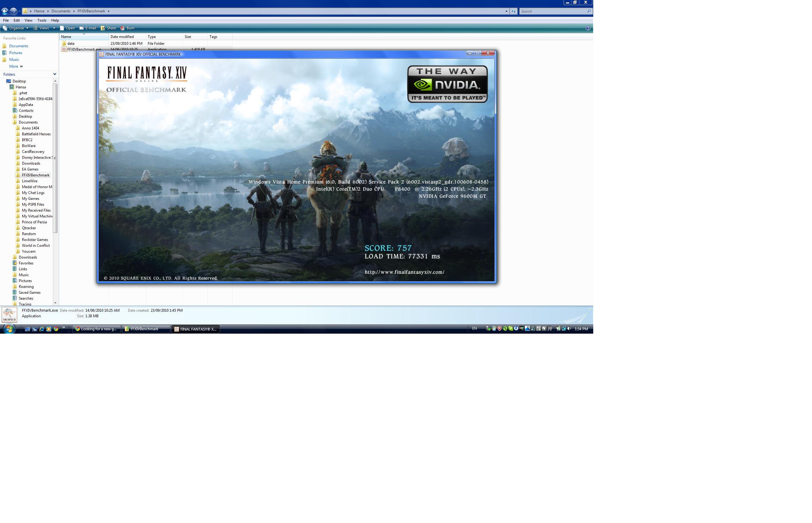Open the Views dropdown arrow
This screenshot has height=523, width=812.
pos(54,28)
